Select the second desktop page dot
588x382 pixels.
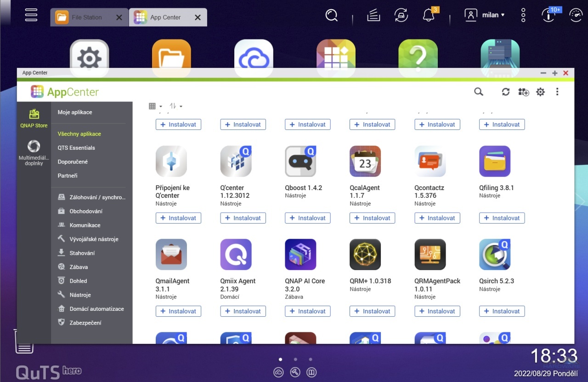[x=295, y=359]
